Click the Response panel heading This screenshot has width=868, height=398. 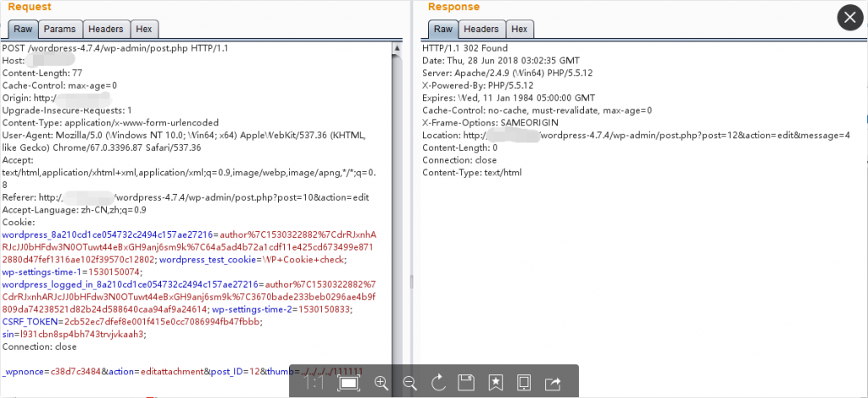[x=454, y=7]
